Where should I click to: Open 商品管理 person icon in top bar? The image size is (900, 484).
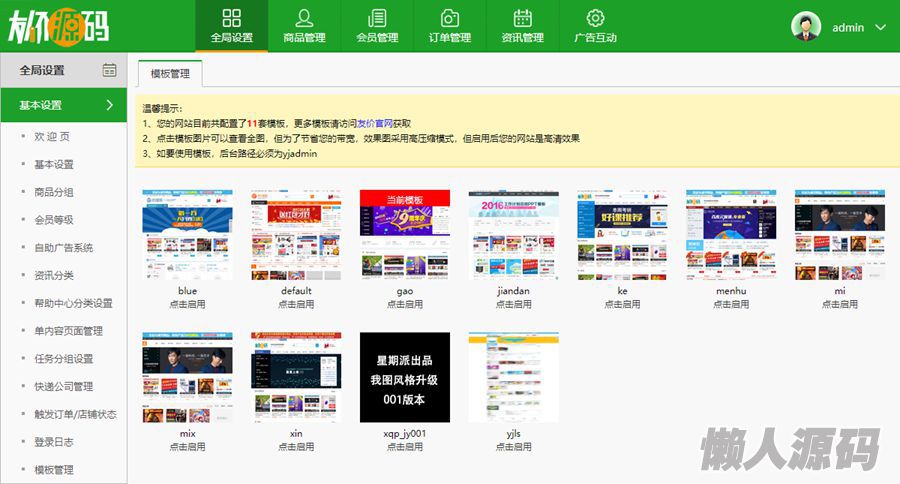[304, 18]
